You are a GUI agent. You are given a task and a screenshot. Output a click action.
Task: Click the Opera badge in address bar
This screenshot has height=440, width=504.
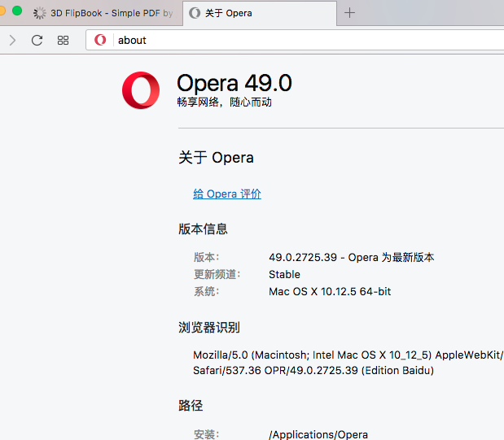tap(100, 40)
